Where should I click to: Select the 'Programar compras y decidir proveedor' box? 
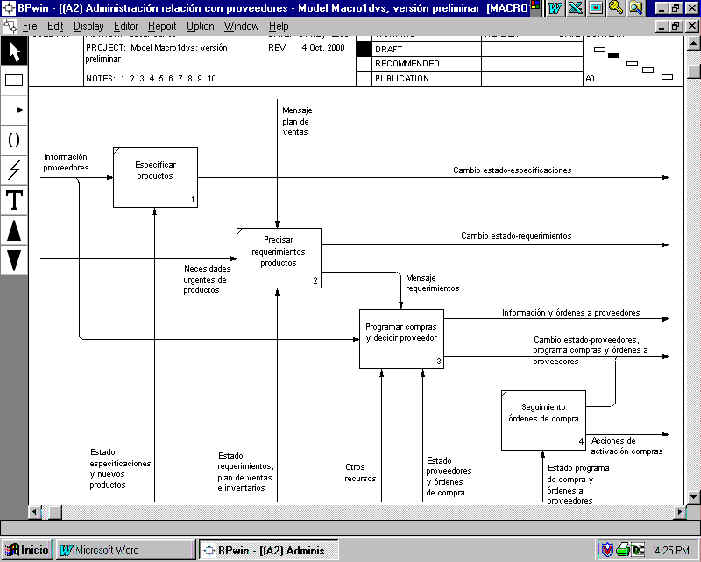(401, 339)
